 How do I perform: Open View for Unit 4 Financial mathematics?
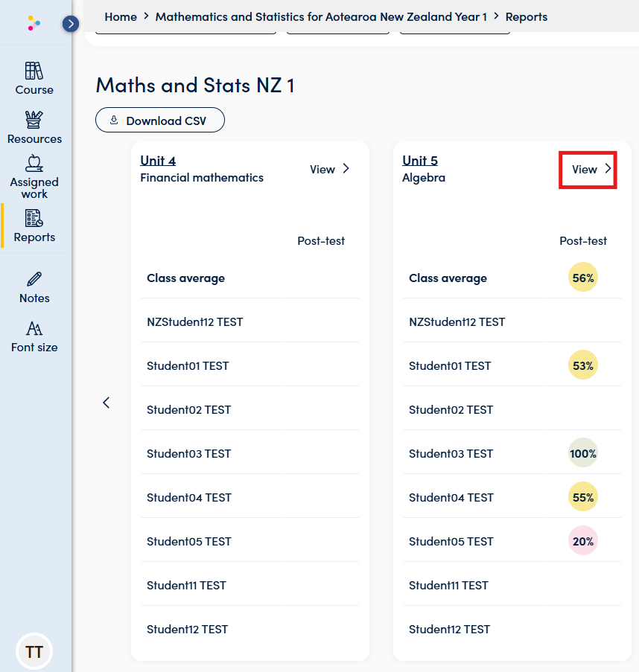pyautogui.click(x=329, y=169)
